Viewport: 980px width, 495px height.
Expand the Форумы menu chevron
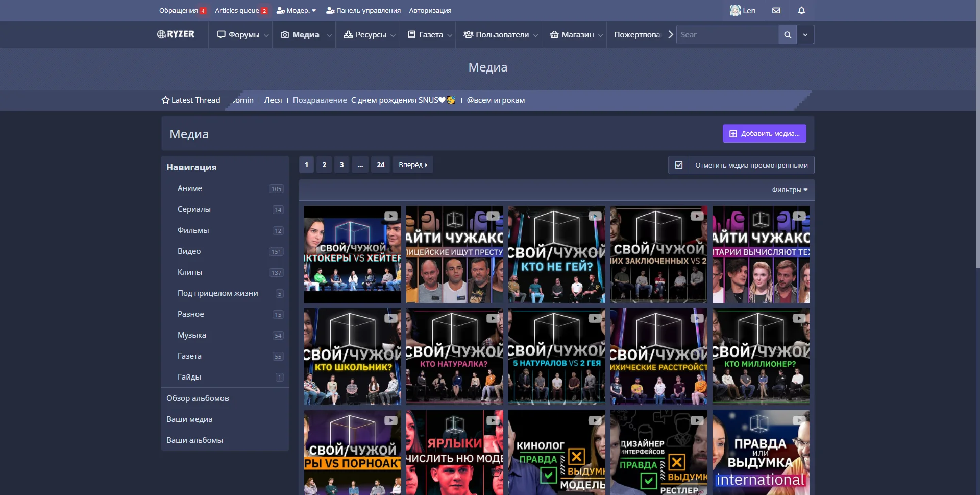click(x=266, y=35)
